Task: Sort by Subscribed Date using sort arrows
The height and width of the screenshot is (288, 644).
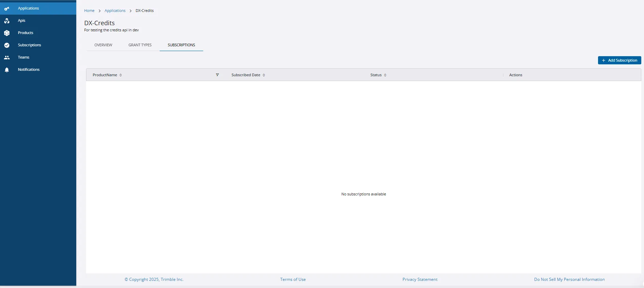Action: 264,75
